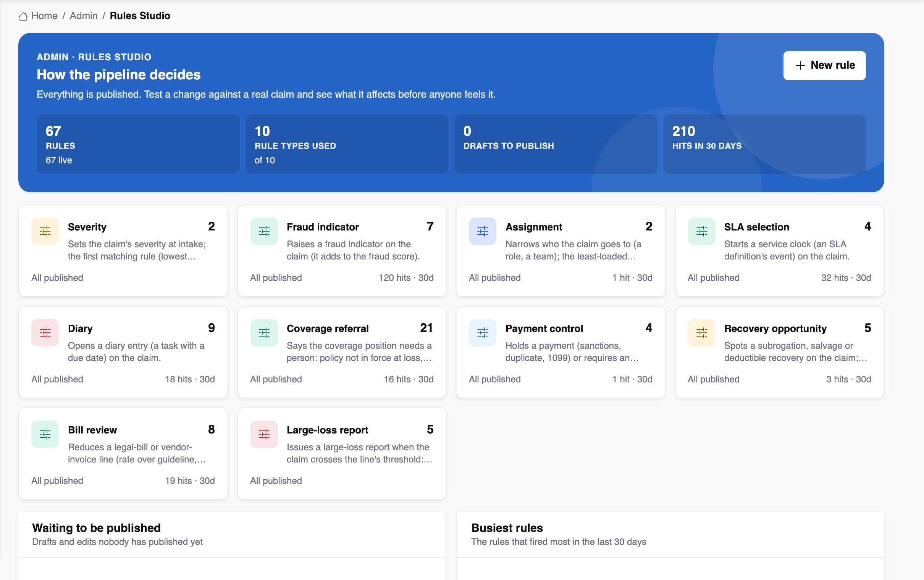Viewport: 924px width, 580px height.
Task: Create a New rule
Action: point(824,66)
